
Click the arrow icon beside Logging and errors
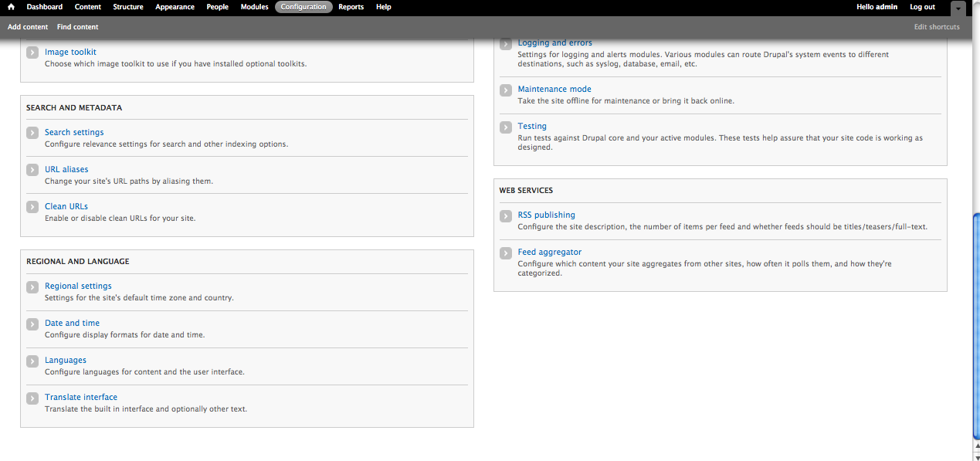(x=505, y=43)
